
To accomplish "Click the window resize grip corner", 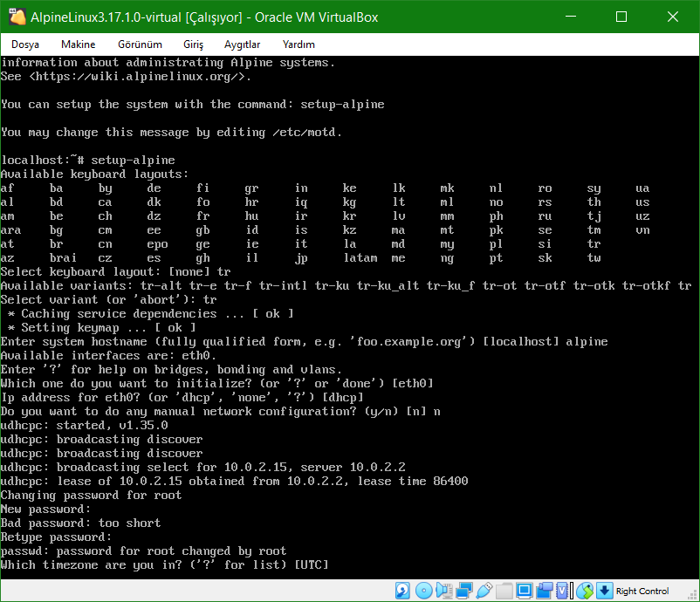I will (693, 595).
